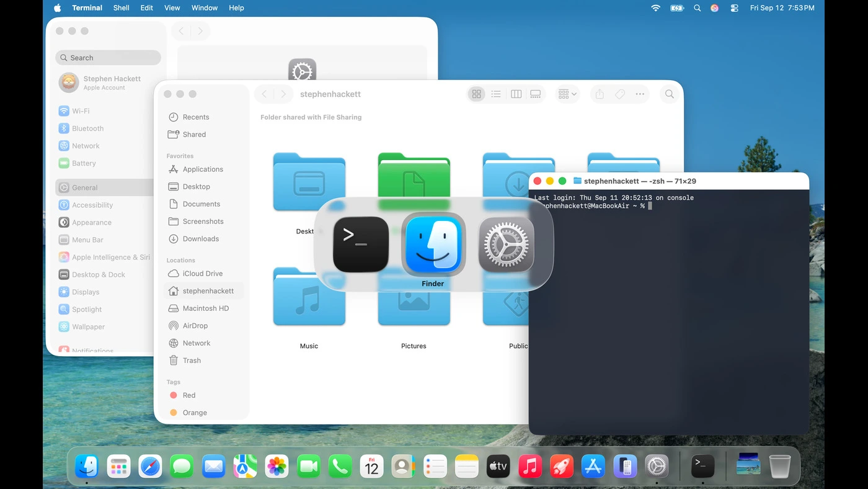Open the Terminal menu
The height and width of the screenshot is (489, 868).
pyautogui.click(x=87, y=8)
